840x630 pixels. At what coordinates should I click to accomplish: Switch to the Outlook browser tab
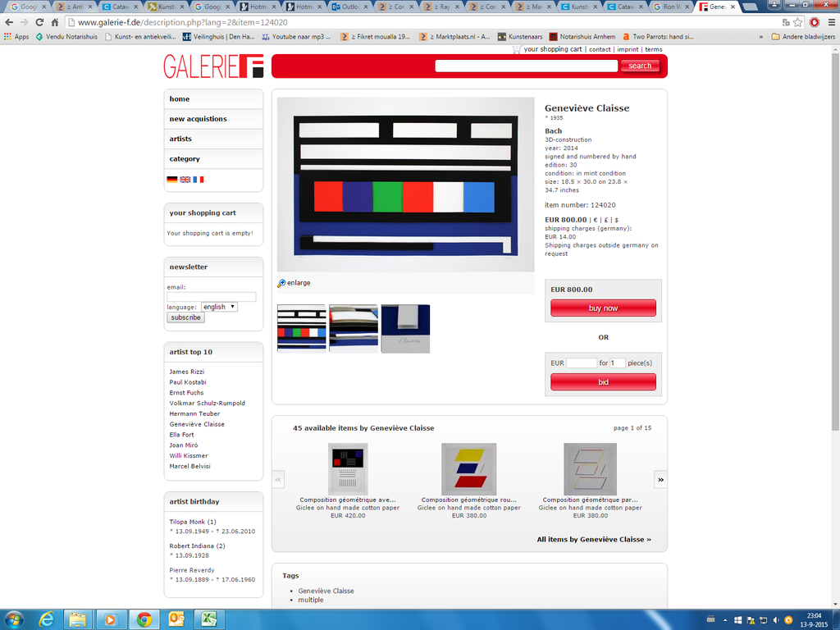pos(351,7)
